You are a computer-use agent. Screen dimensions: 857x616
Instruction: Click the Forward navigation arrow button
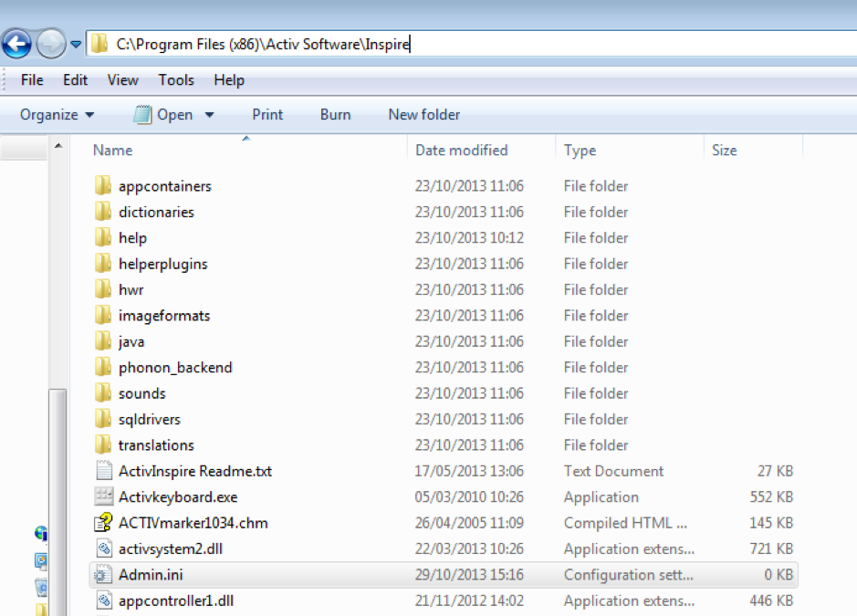(51, 43)
